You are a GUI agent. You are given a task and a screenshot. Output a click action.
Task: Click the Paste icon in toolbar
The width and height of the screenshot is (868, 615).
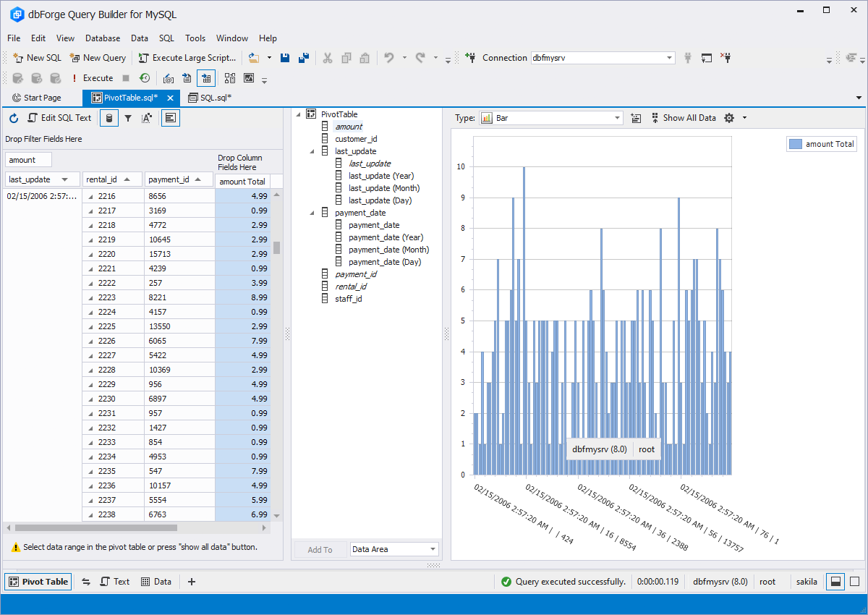coord(365,58)
